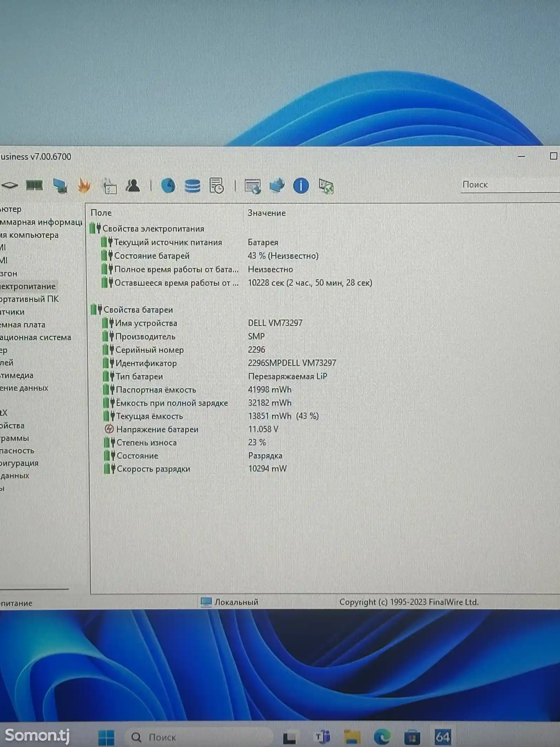Click the lightning icon beside Напряжение батареи
The image size is (560, 747).
pos(109,429)
